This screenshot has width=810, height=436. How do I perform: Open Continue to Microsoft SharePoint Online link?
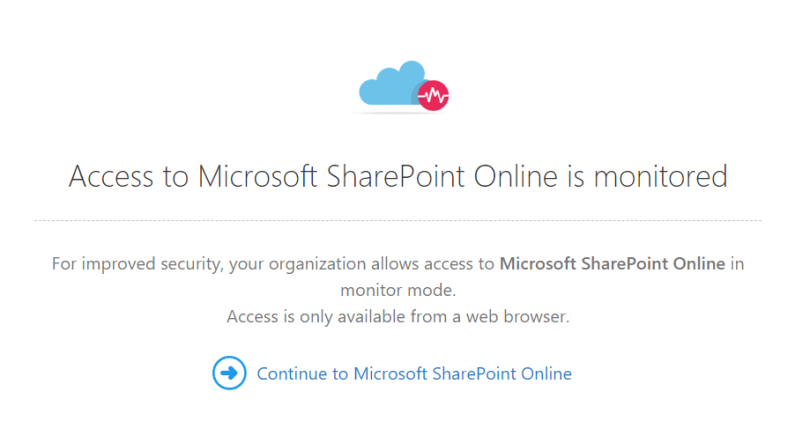pos(414,374)
